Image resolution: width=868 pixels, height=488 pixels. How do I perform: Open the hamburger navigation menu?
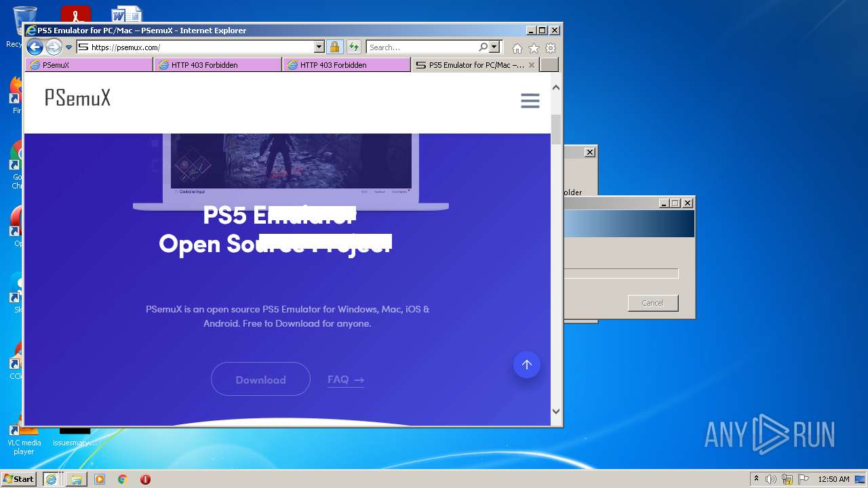click(530, 101)
